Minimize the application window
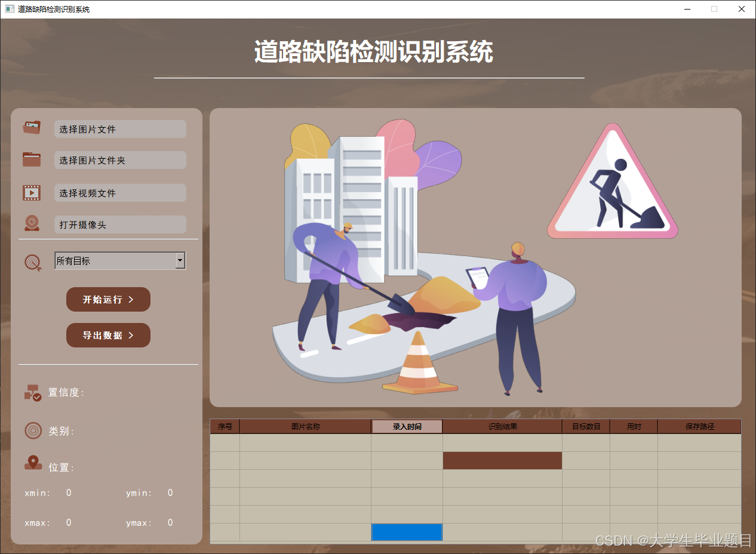 point(687,9)
